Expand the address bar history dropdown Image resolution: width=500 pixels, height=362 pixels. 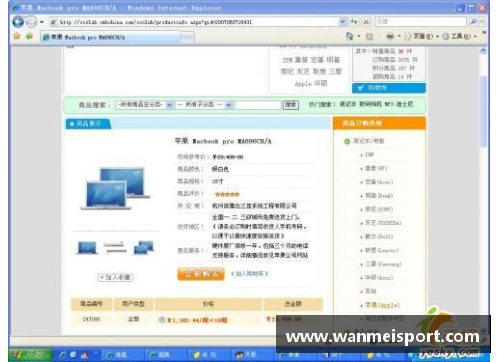(x=342, y=22)
